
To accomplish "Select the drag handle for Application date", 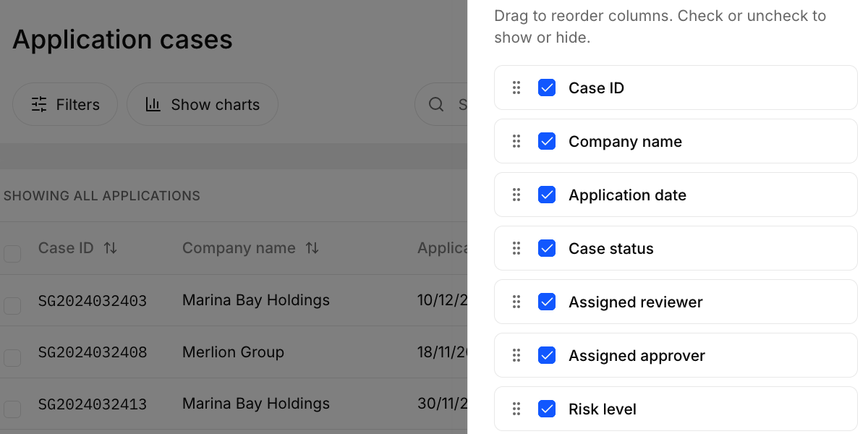I will click(516, 195).
